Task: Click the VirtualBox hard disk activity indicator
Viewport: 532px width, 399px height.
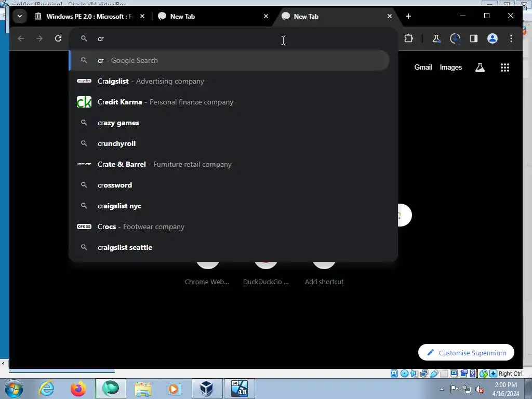Action: tap(394, 374)
